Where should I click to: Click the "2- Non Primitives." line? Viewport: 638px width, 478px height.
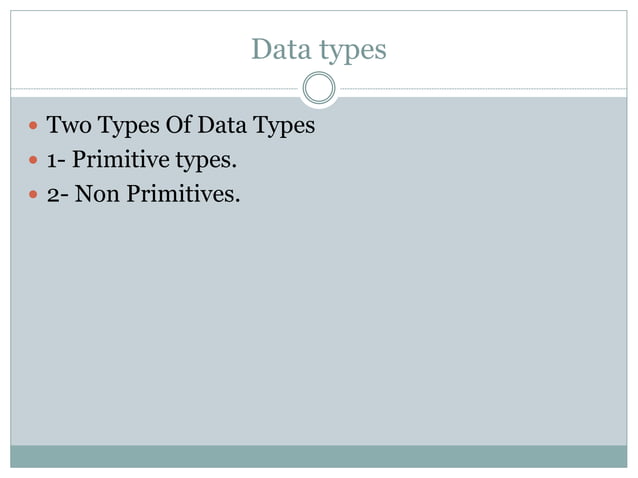144,192
